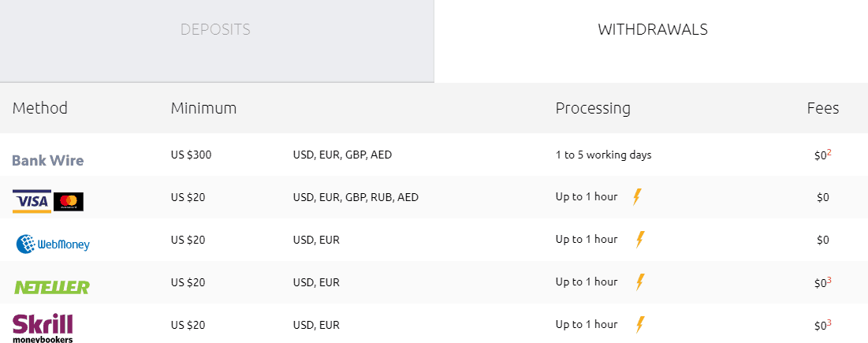
Task: Open footnote 3 beside Neteller fee
Action: click(829, 280)
